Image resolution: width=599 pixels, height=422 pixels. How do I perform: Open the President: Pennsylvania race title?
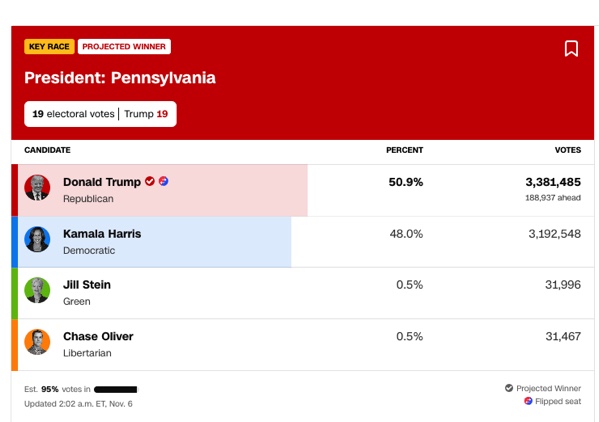pos(120,78)
